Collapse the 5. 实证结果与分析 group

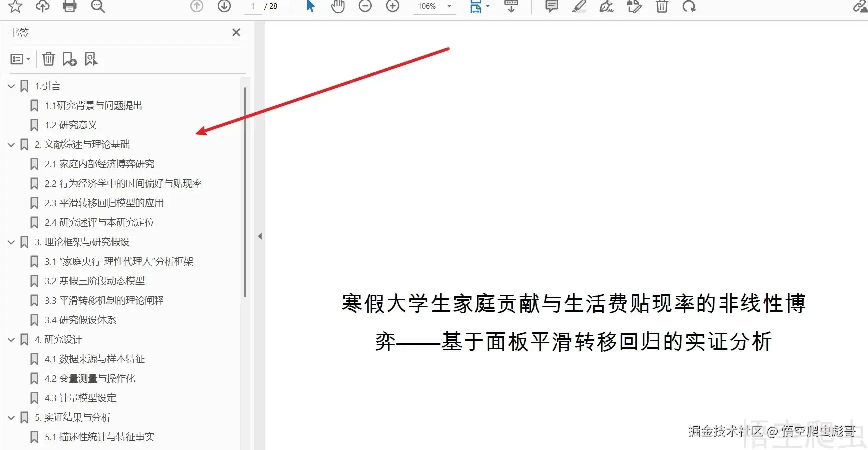point(11,418)
